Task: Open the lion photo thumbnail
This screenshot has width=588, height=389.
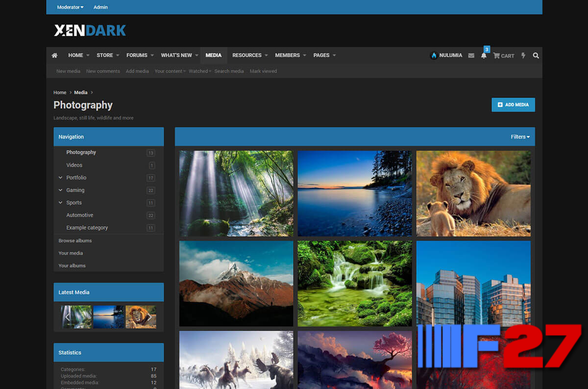Action: click(473, 194)
